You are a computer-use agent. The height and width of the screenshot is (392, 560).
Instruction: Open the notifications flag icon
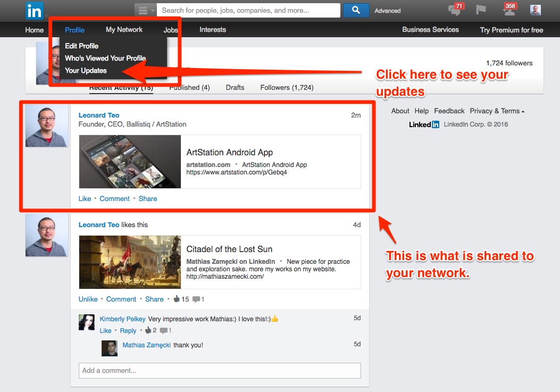click(481, 10)
